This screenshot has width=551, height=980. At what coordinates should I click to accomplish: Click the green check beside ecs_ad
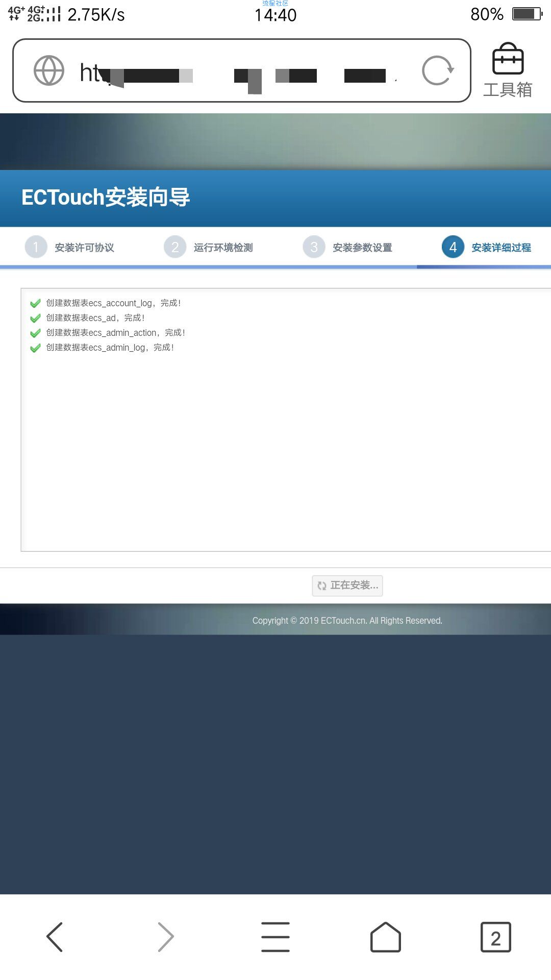[x=35, y=318]
